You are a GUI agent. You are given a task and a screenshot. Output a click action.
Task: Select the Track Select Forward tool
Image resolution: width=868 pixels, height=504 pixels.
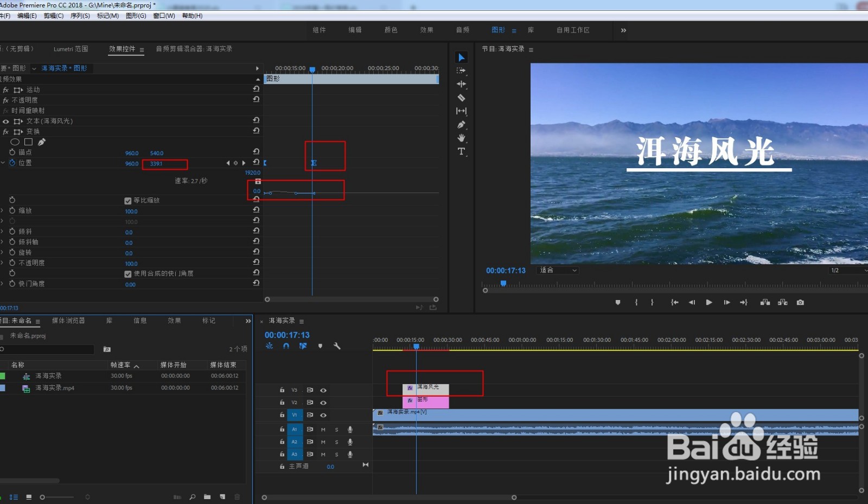pyautogui.click(x=461, y=71)
